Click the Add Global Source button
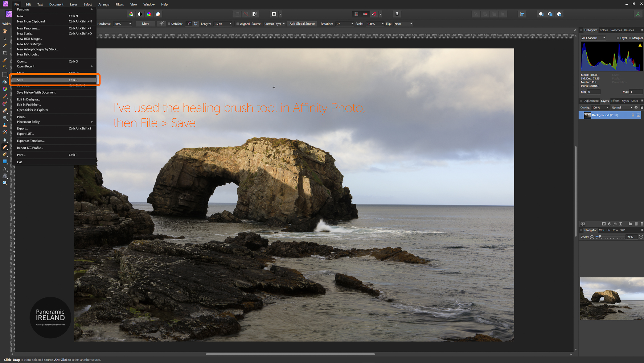Viewport: 644px width, 363px height. coord(302,24)
